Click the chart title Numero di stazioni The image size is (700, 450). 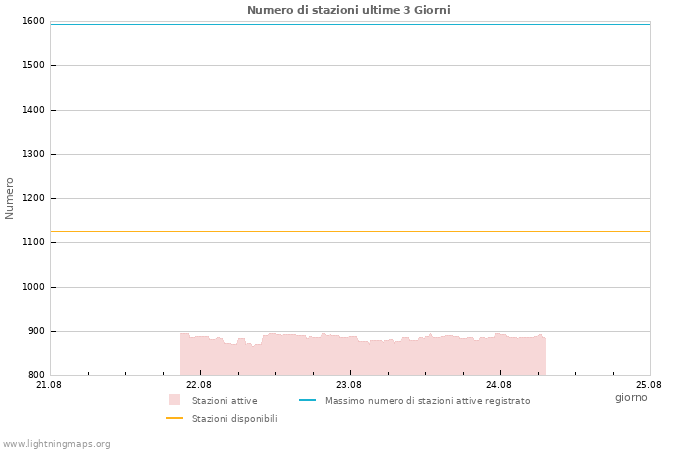pos(349,10)
